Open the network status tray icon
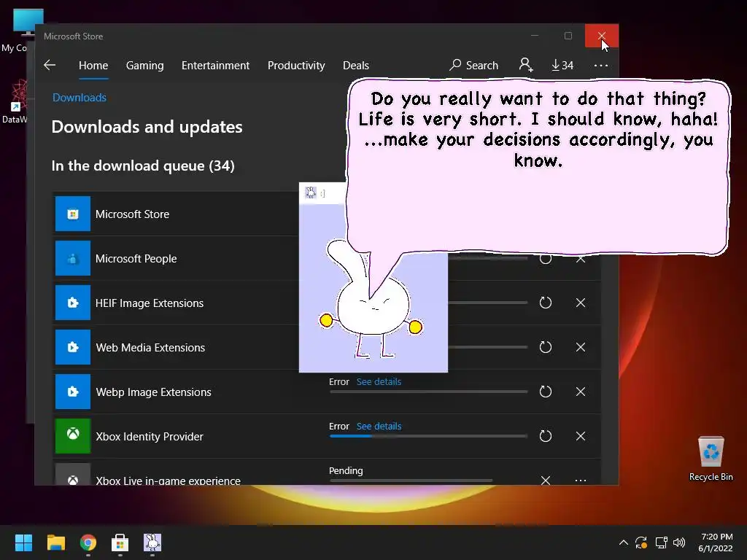Image resolution: width=747 pixels, height=560 pixels. point(661,542)
